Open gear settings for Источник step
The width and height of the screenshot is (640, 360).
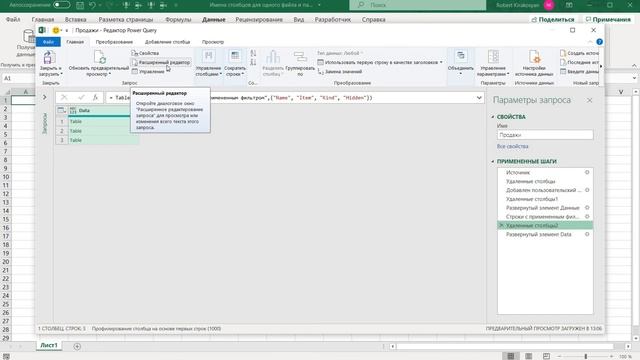point(587,173)
